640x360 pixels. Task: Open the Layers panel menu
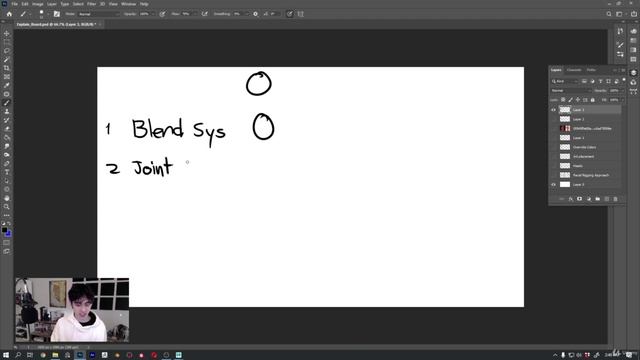(x=623, y=70)
